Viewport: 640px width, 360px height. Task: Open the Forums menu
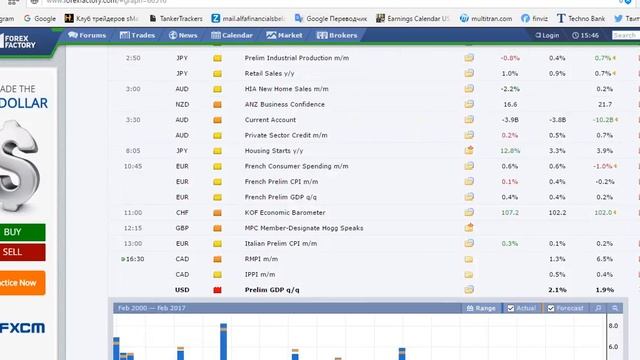point(87,36)
